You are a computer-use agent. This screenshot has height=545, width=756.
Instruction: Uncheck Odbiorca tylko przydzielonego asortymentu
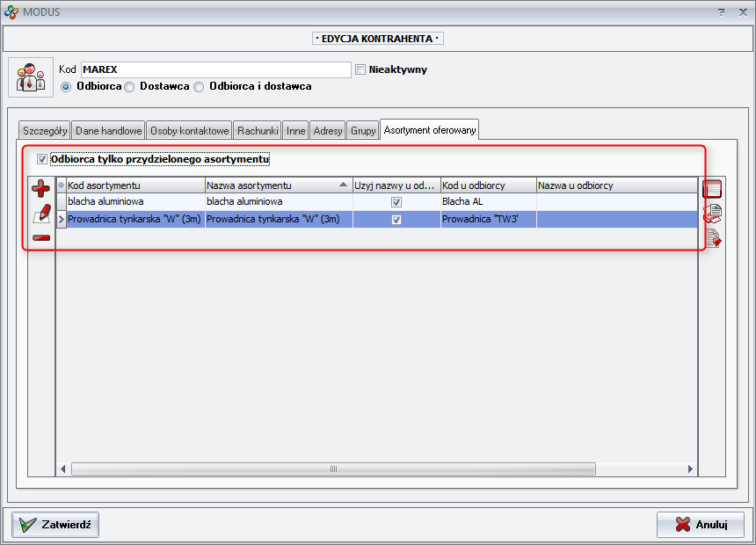click(x=42, y=160)
